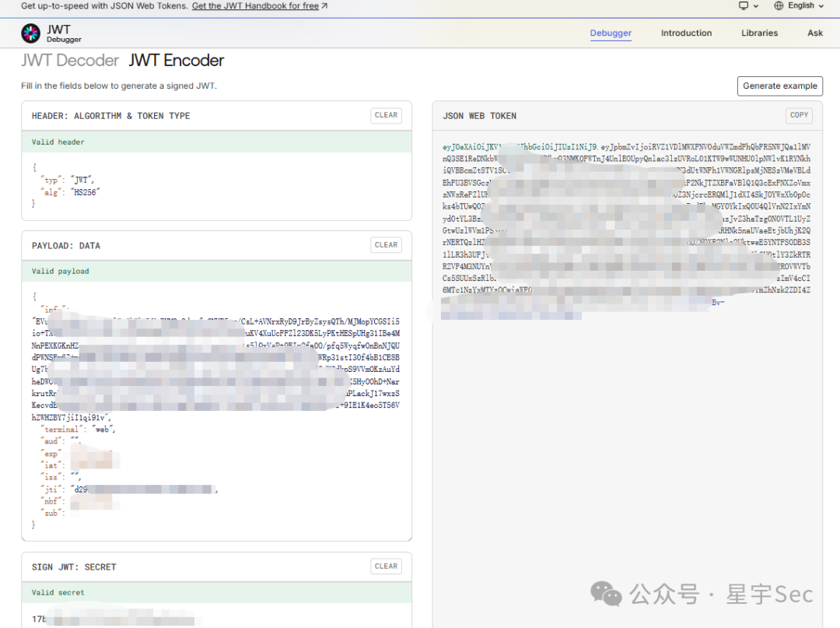The width and height of the screenshot is (840, 628).
Task: Click the "JWT" typ value in header
Action: (x=82, y=180)
